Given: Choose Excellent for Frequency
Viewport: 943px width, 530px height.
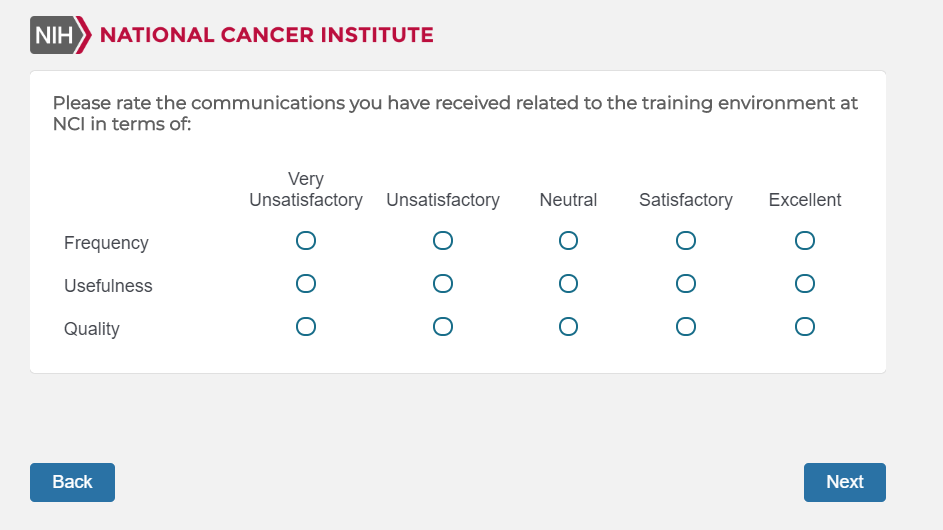Looking at the screenshot, I should point(805,241).
